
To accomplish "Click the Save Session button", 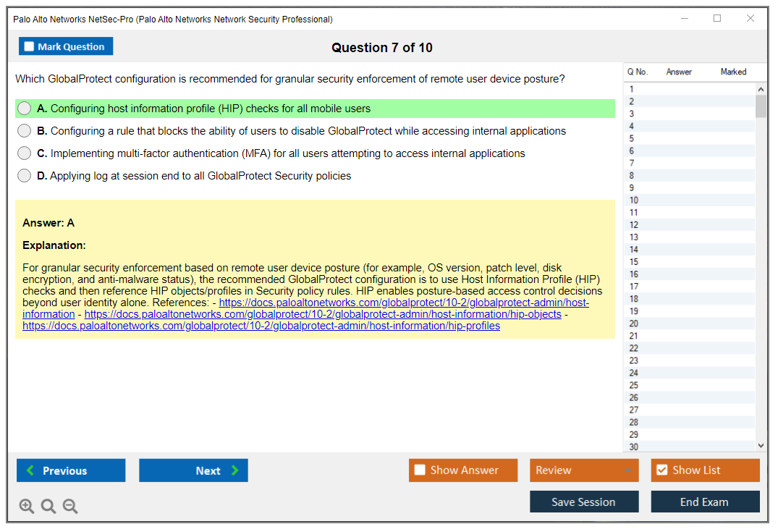I will tap(584, 502).
